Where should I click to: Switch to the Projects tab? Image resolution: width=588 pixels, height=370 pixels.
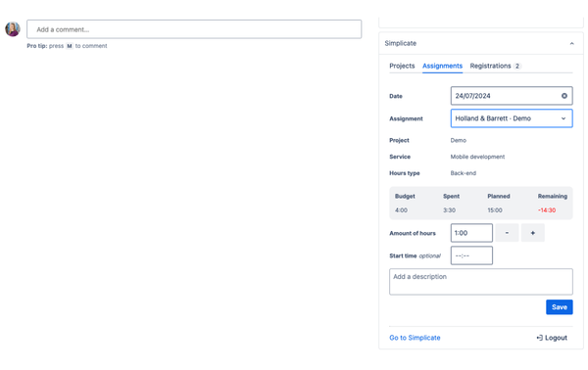pos(402,66)
